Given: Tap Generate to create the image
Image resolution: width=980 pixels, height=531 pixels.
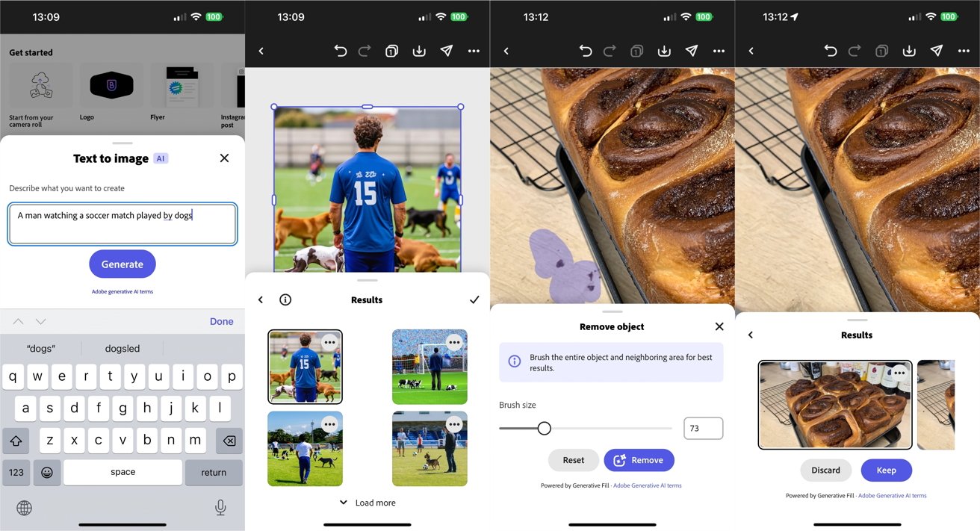Looking at the screenshot, I should (122, 264).
